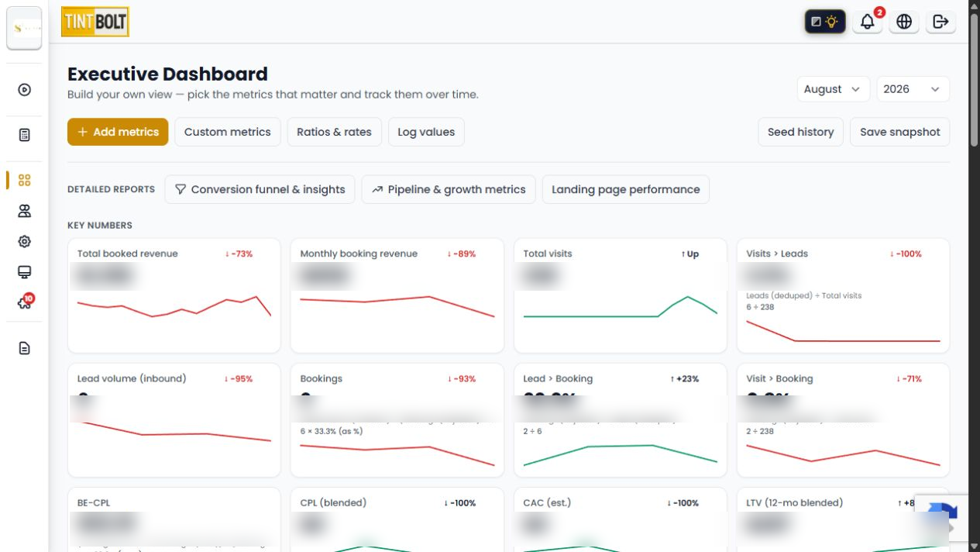Click the TintBolt logo
980x552 pixels.
coord(95,22)
